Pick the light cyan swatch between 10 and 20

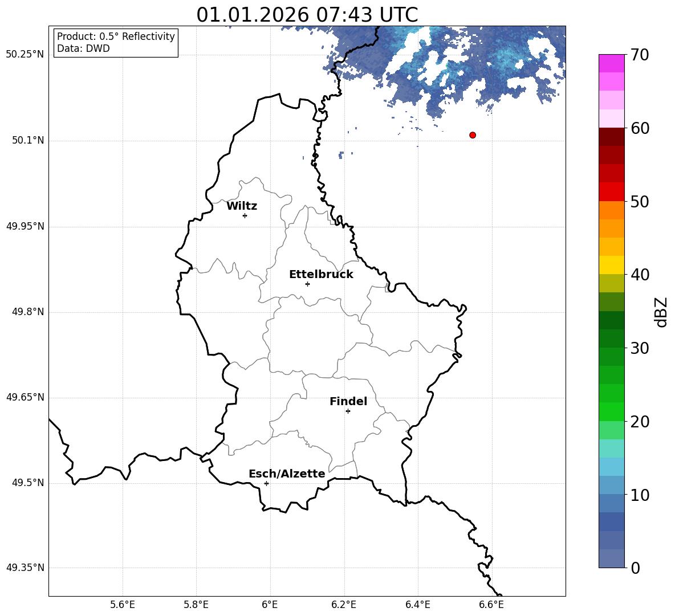612,448
